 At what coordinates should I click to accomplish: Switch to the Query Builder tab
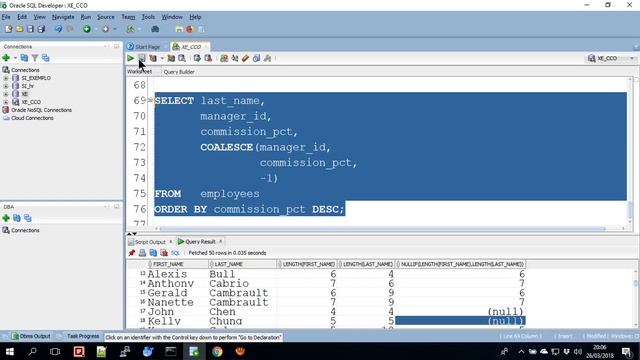pos(179,72)
